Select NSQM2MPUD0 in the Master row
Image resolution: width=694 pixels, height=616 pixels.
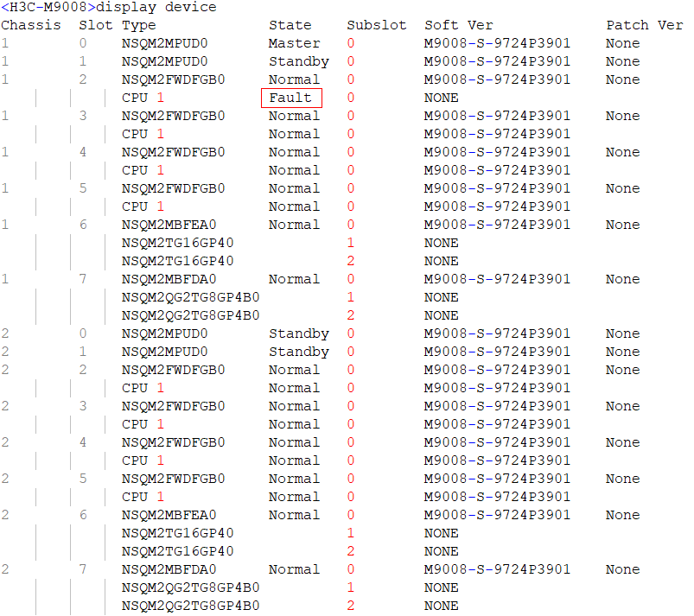coord(165,43)
